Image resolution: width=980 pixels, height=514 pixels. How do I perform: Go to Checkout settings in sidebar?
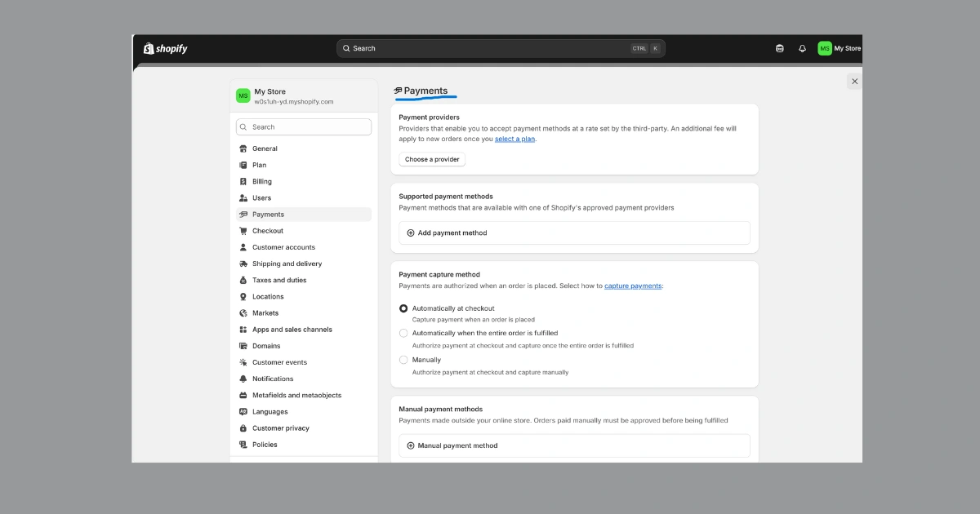pos(268,231)
